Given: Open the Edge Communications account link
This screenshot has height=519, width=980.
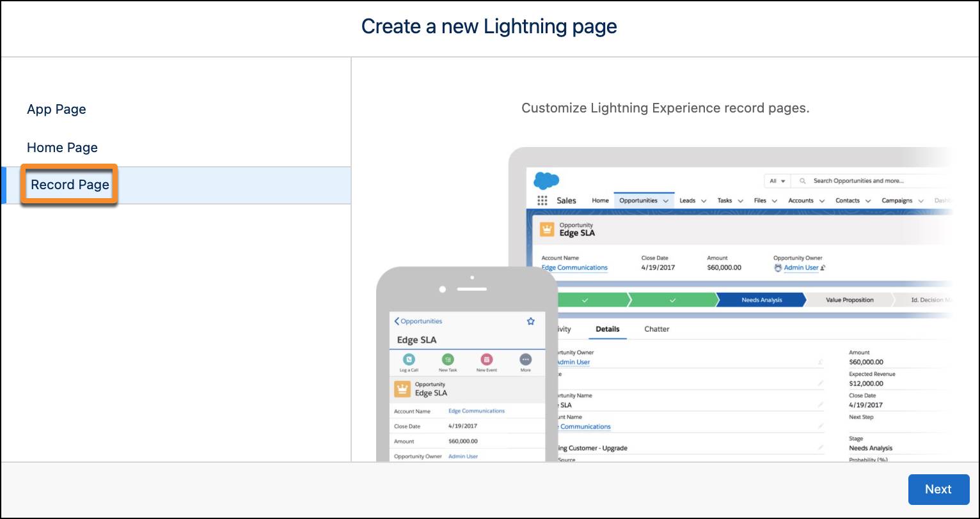Looking at the screenshot, I should 574,268.
